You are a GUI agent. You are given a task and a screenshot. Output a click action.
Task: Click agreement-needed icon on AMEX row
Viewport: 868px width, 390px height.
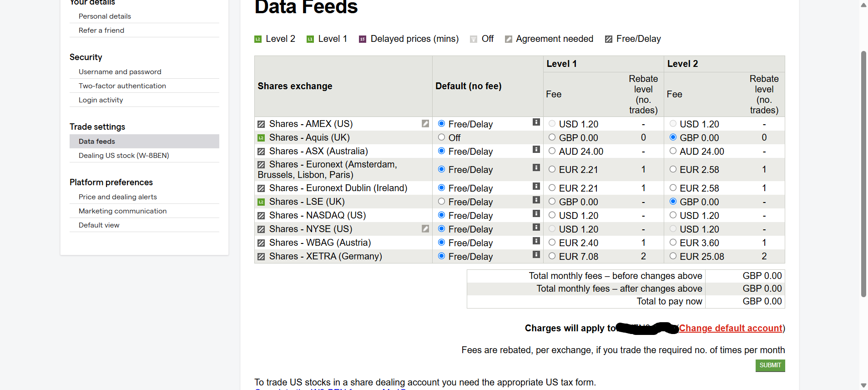coord(425,123)
